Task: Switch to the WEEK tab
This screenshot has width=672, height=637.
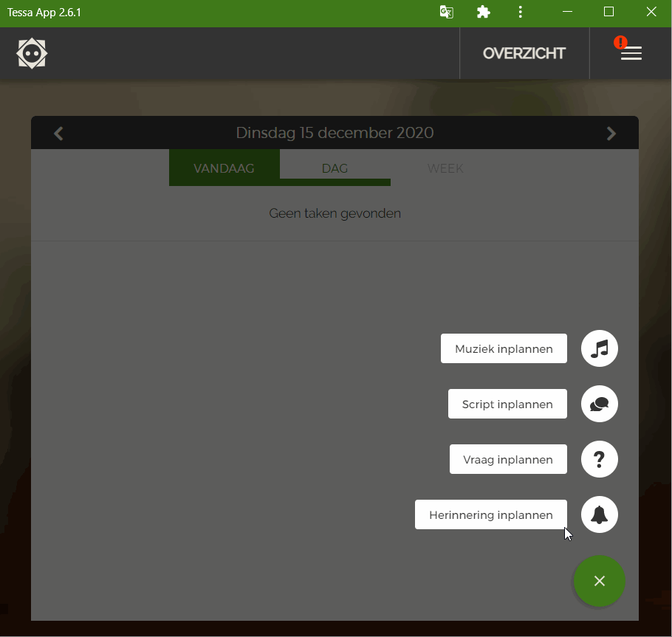Action: coord(445,168)
